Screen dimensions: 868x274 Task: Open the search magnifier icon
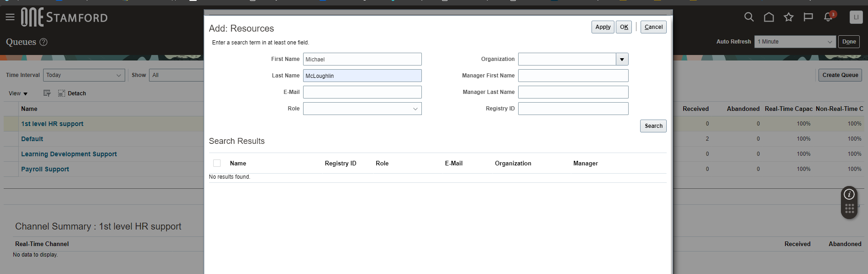click(749, 17)
